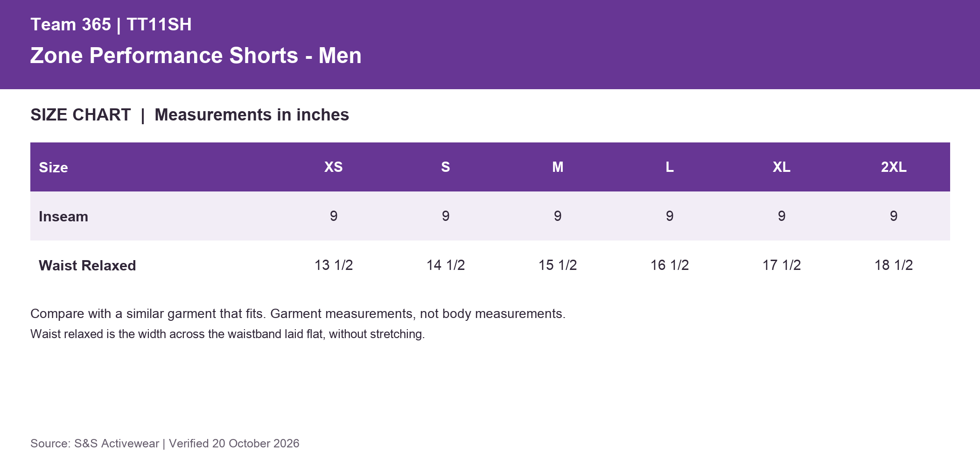Click the 13 1/2 waist value

click(334, 265)
